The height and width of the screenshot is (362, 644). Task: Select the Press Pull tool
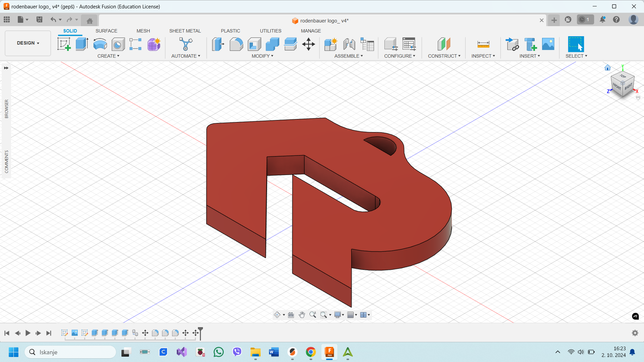pos(218,44)
